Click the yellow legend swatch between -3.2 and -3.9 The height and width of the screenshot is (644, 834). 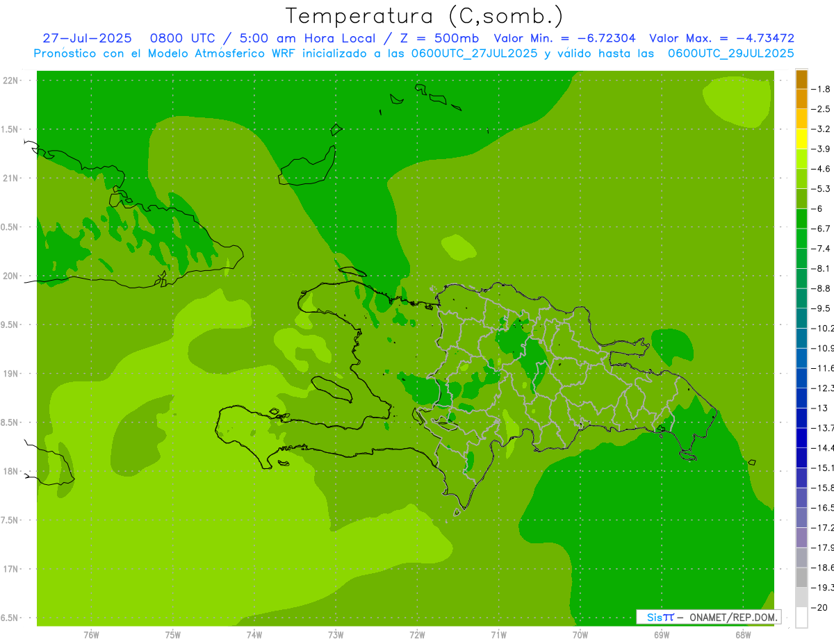tap(801, 139)
